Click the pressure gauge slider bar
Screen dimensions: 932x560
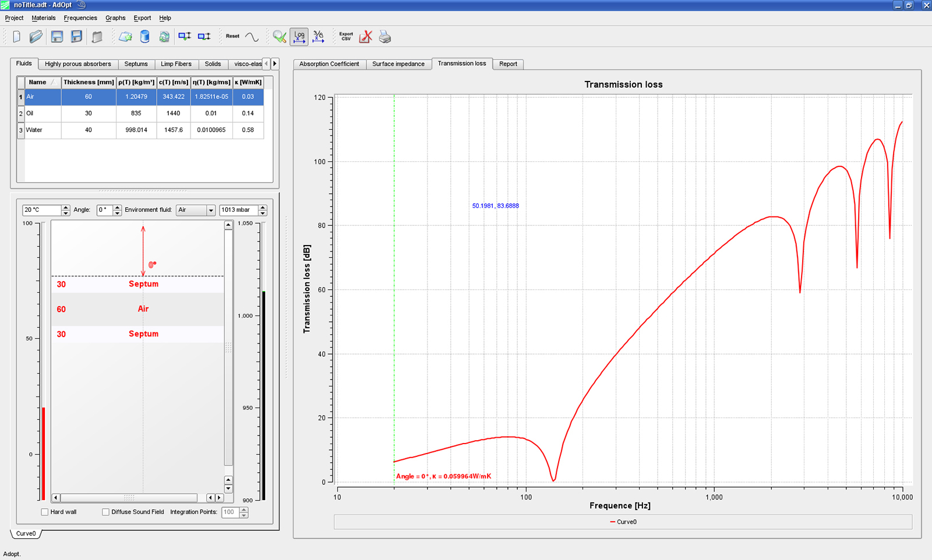263,395
